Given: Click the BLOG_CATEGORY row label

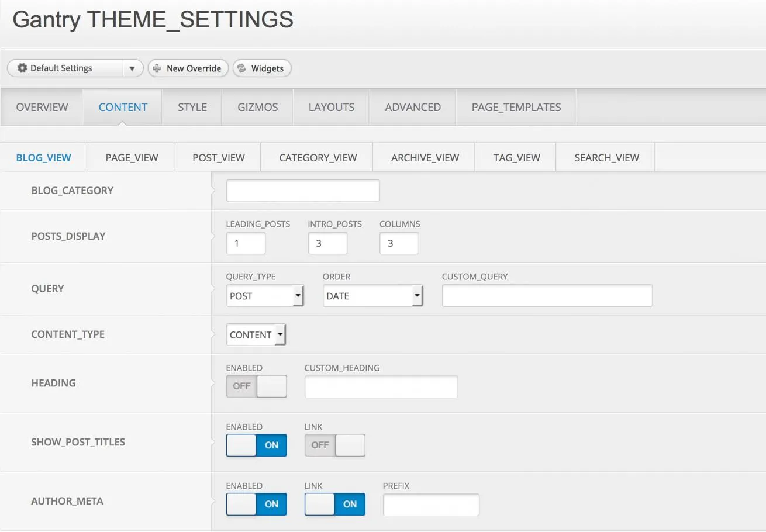Looking at the screenshot, I should pos(73,191).
